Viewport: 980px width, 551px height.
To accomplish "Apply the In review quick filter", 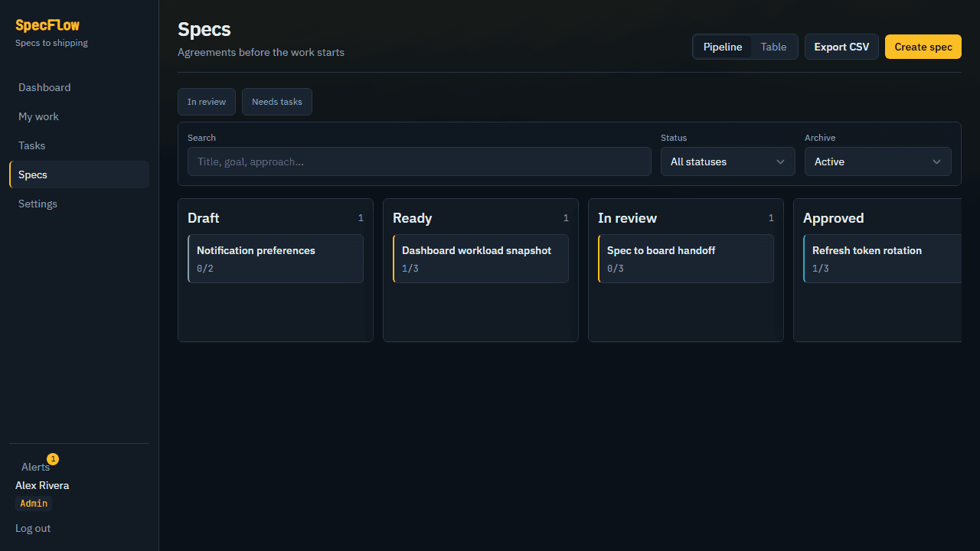I will [x=207, y=102].
